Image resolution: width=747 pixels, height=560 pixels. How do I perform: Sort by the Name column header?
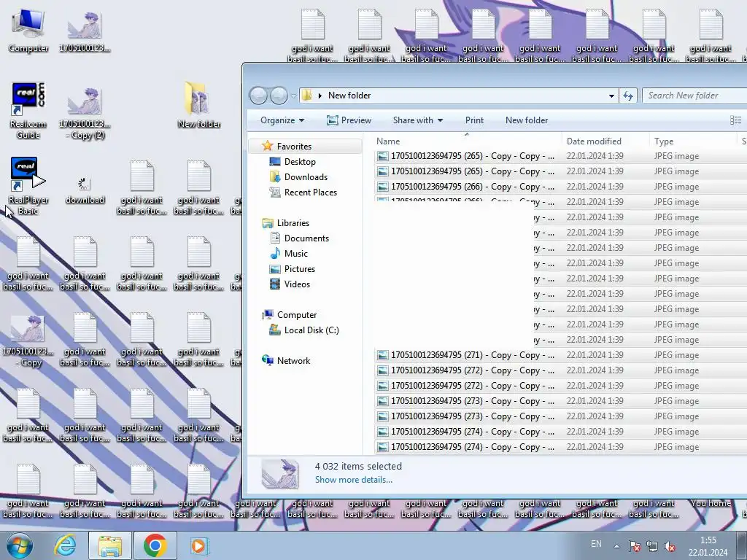[466, 141]
